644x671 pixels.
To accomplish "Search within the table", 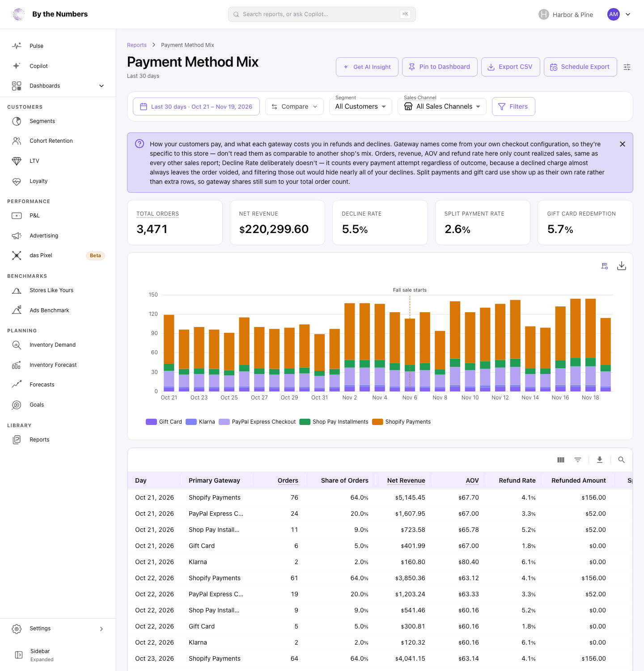I will [x=621, y=460].
